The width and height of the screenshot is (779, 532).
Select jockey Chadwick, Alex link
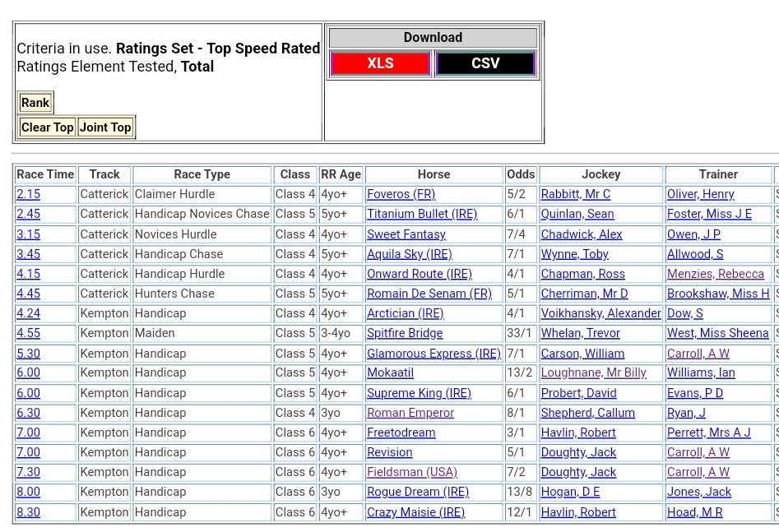click(x=581, y=234)
